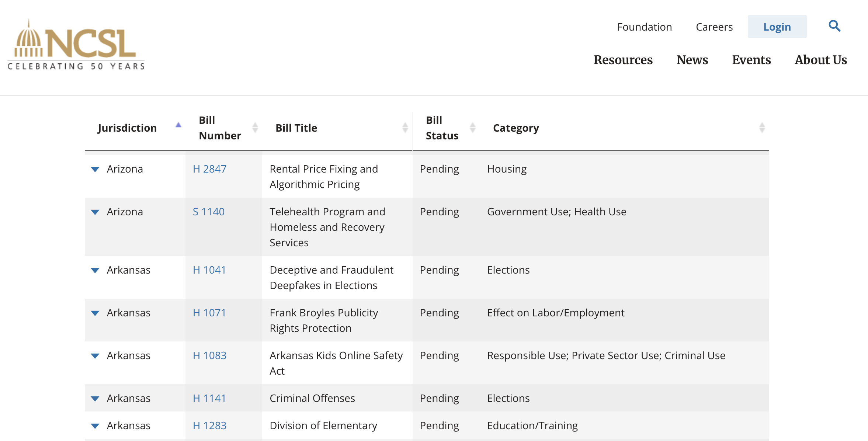Select 'Deceptive and Fraudulent Deepfakes in Elections' title
Viewport: 868px width, 441px height.
click(x=331, y=278)
